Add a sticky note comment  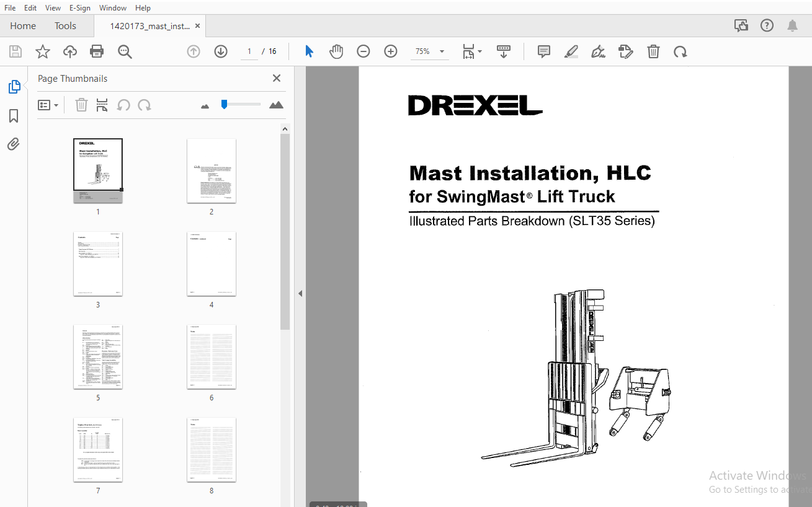pyautogui.click(x=544, y=51)
